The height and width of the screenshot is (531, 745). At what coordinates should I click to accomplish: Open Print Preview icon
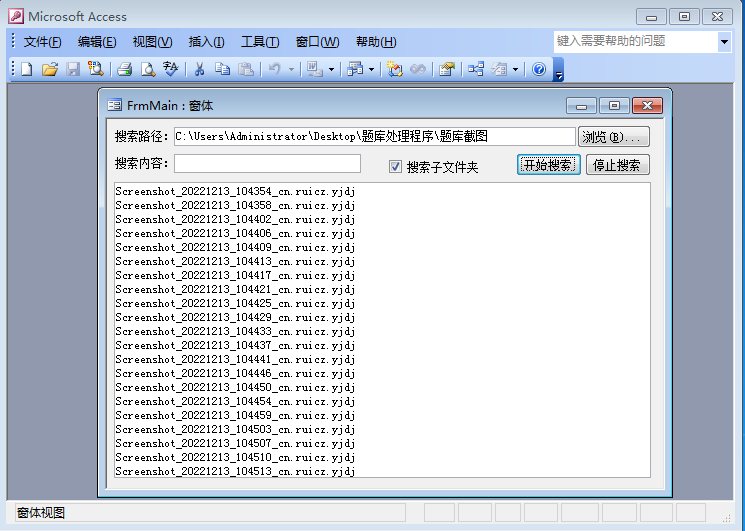(x=148, y=69)
